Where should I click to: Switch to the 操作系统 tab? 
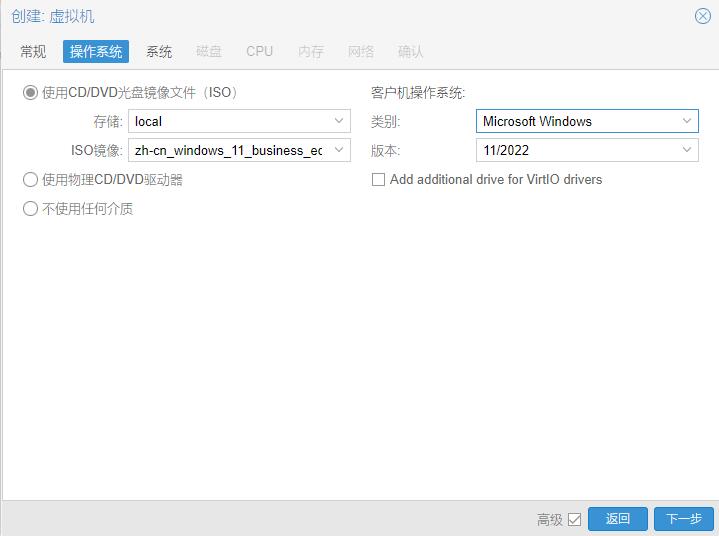point(96,52)
